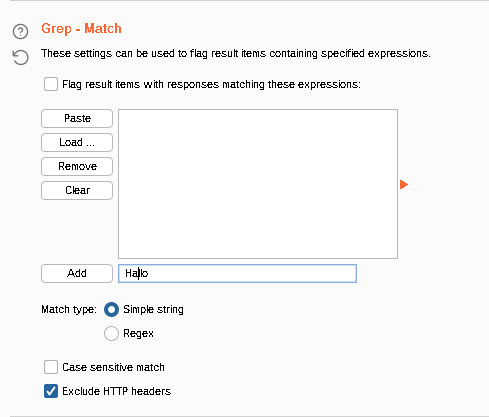489x417 pixels.
Task: Enable flagging result items matching expressions
Action: (51, 84)
